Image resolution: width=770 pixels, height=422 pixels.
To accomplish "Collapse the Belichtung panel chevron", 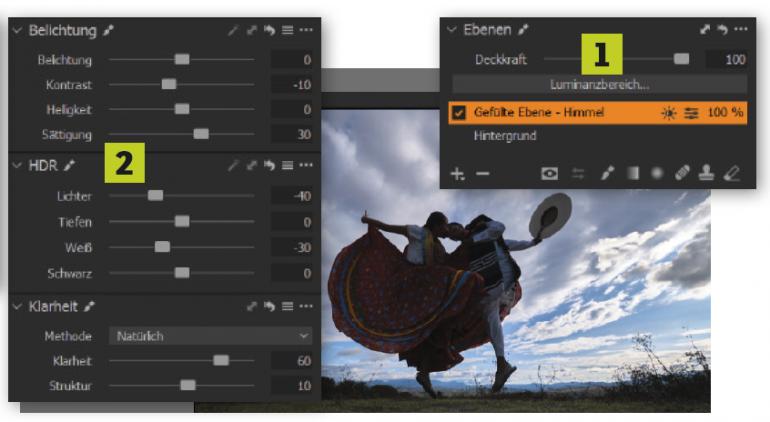I will coord(17,31).
